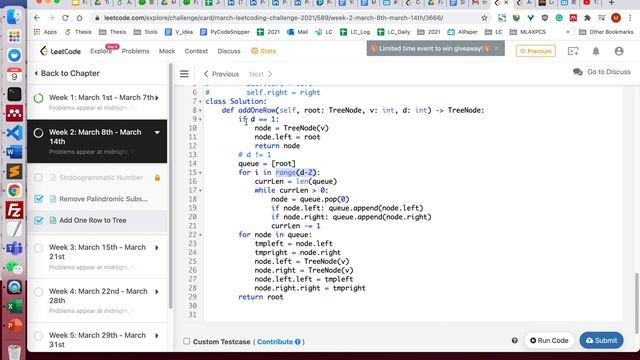640x360 pixels.
Task: Click the Week 4 progress circle
Action: 38,292
